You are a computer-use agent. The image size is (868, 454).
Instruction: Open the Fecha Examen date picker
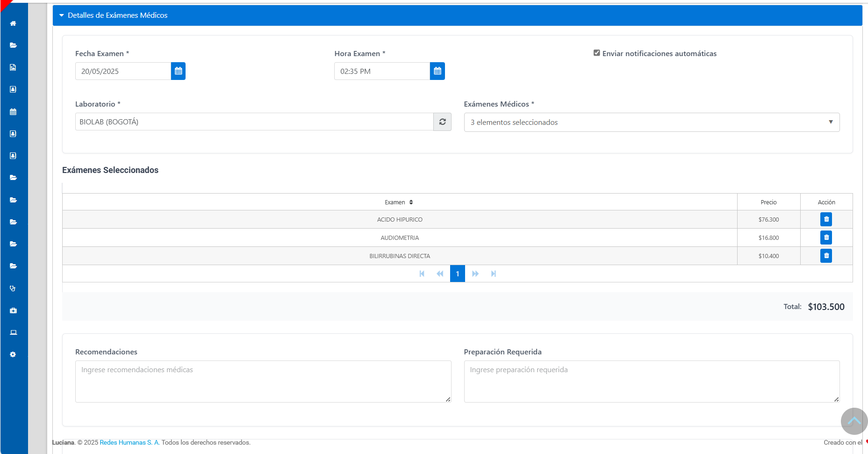(x=178, y=71)
